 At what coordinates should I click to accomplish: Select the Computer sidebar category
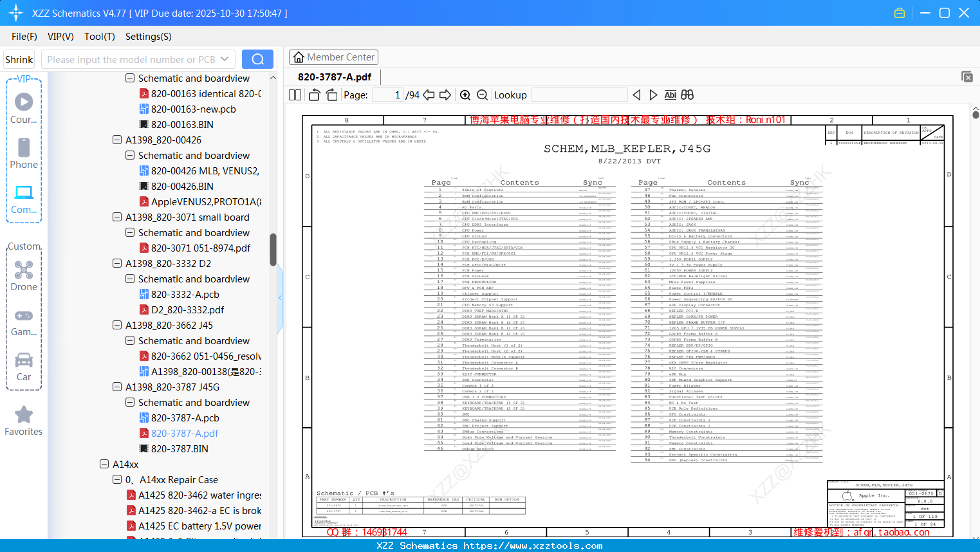[24, 199]
